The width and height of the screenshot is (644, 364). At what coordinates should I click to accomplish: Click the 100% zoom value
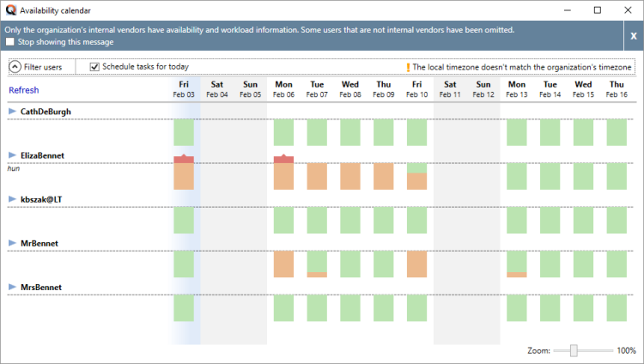pos(626,350)
